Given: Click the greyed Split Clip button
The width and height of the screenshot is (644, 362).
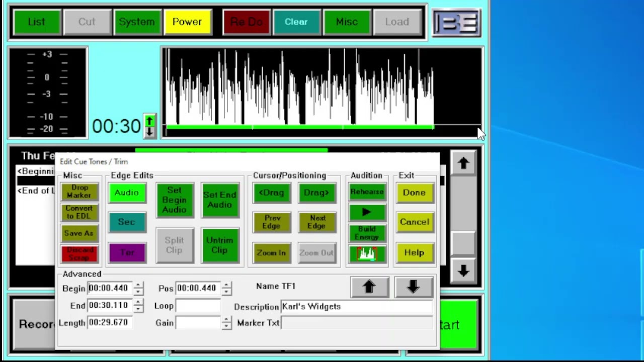Looking at the screenshot, I should point(175,245).
